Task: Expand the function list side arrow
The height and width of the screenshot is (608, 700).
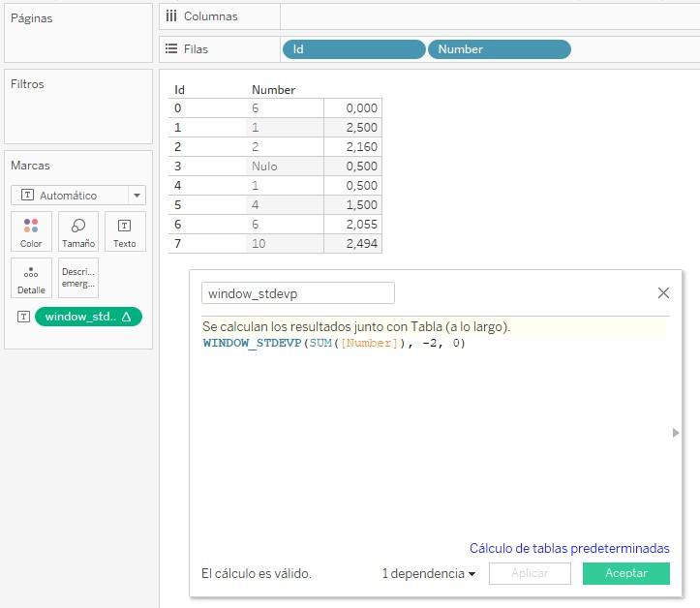Action: point(676,433)
